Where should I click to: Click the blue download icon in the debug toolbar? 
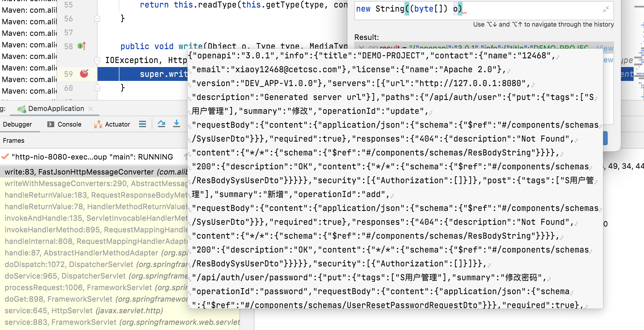click(177, 124)
